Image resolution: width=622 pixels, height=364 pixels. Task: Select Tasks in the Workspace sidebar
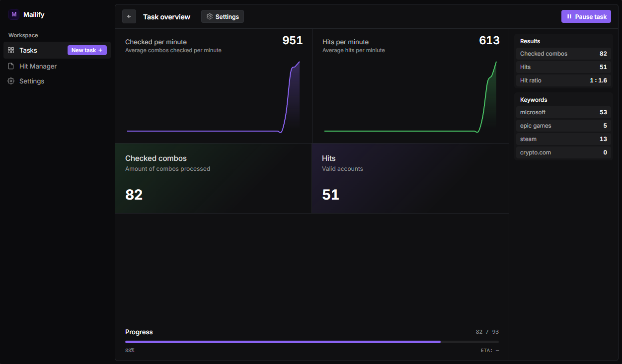[28, 50]
